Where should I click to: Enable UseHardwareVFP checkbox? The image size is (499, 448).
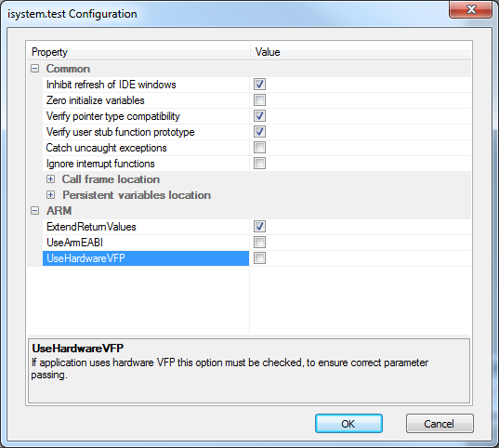point(259,257)
